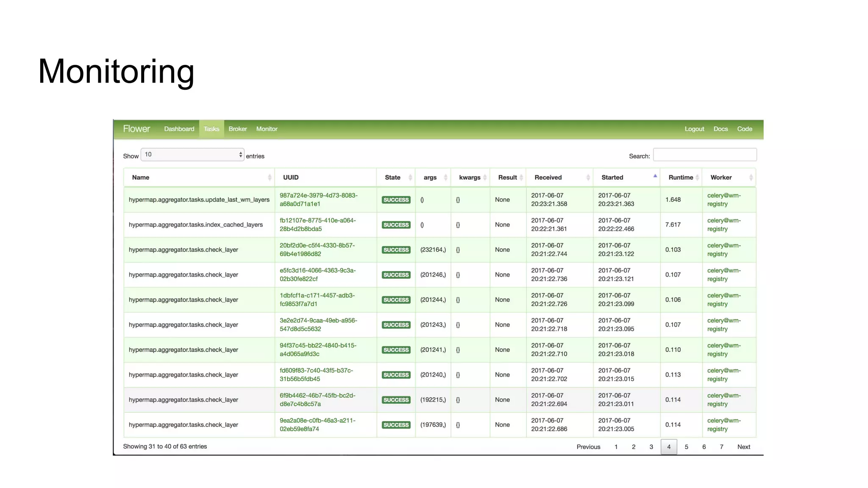The height and width of the screenshot is (488, 868).
Task: Open worker link in runtime 0.103 row
Action: tap(724, 250)
